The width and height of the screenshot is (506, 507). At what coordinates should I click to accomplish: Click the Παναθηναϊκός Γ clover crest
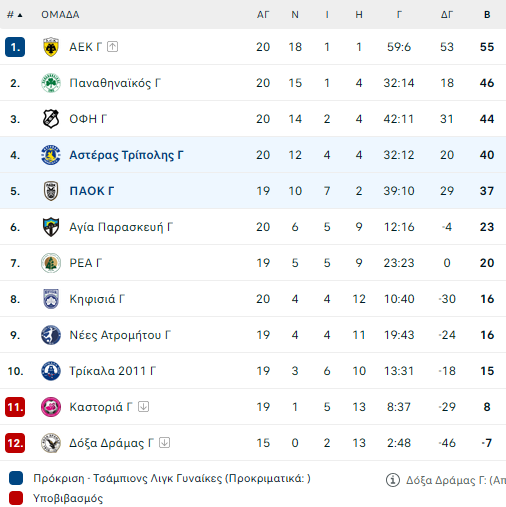[x=51, y=83]
